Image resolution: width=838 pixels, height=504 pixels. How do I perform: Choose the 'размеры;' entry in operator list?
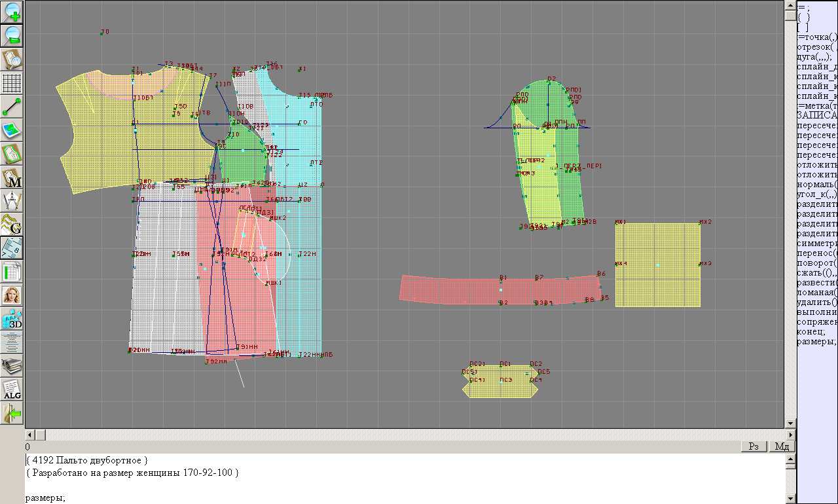816,342
